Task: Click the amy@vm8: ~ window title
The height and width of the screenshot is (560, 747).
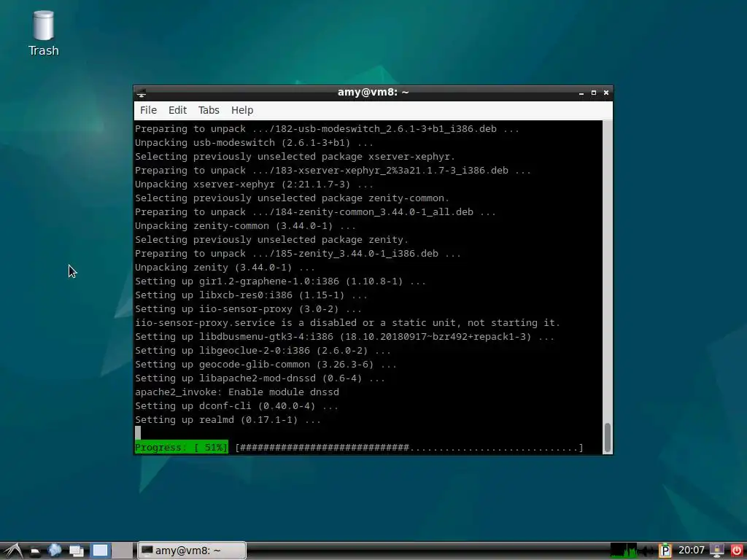Action: coord(373,93)
